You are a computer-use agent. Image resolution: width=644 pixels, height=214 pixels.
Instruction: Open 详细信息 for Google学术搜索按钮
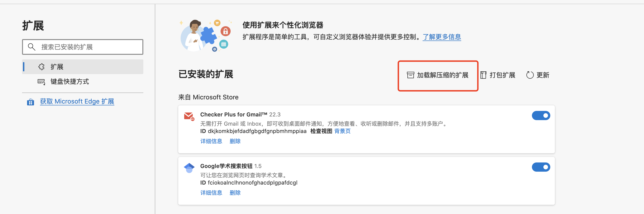[211, 192]
